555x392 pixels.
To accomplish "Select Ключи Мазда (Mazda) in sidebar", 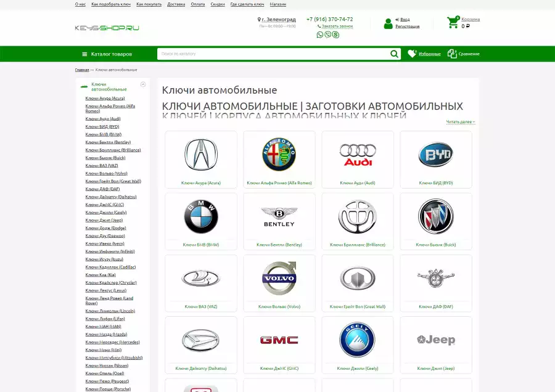I will click(106, 334).
